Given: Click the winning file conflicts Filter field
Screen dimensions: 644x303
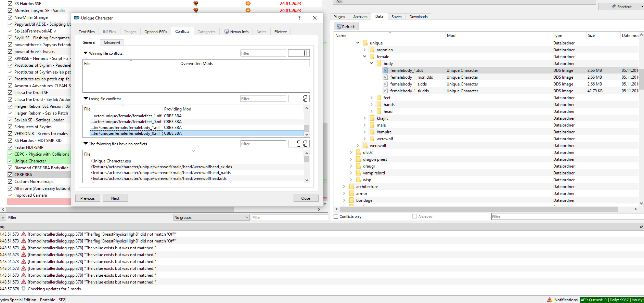Looking at the screenshot, I should pyautogui.click(x=263, y=53).
